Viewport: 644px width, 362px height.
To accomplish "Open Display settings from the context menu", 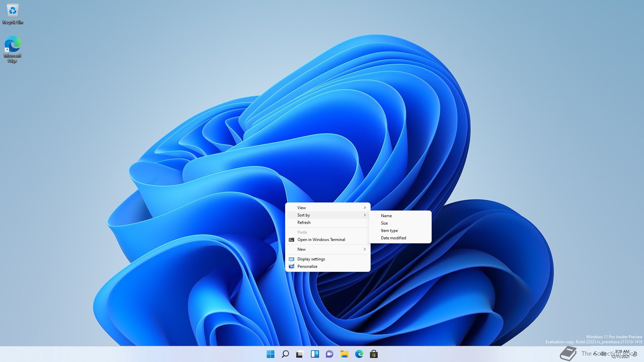I will coord(328,259).
